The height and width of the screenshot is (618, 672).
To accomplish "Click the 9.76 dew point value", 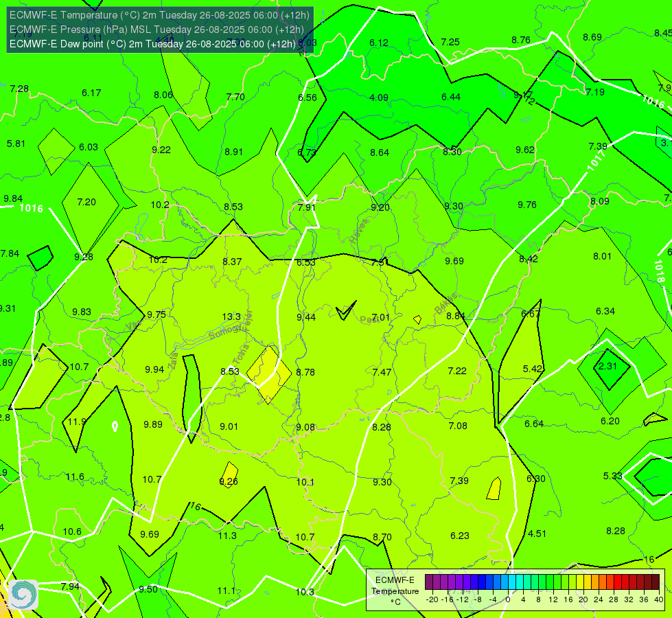I will point(527,205).
